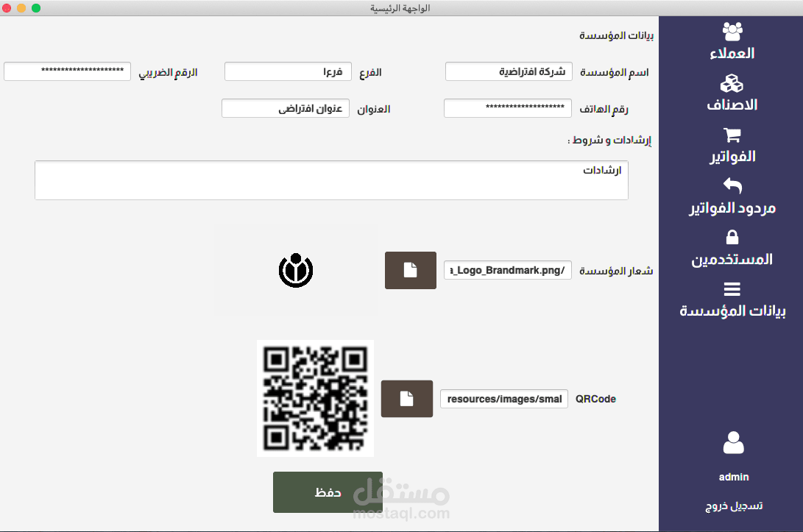Click the حفظ save button
The image size is (803, 532).
(x=328, y=492)
